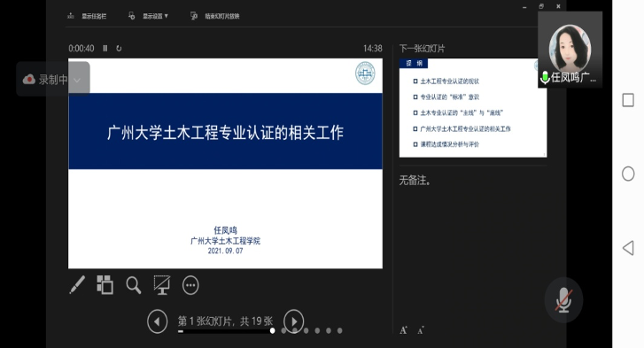The width and height of the screenshot is (644, 348).
Task: Tap the Android home circle button
Action: [628, 174]
